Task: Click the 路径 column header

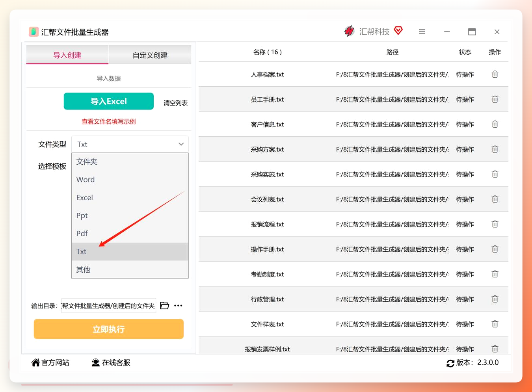Action: click(392, 52)
